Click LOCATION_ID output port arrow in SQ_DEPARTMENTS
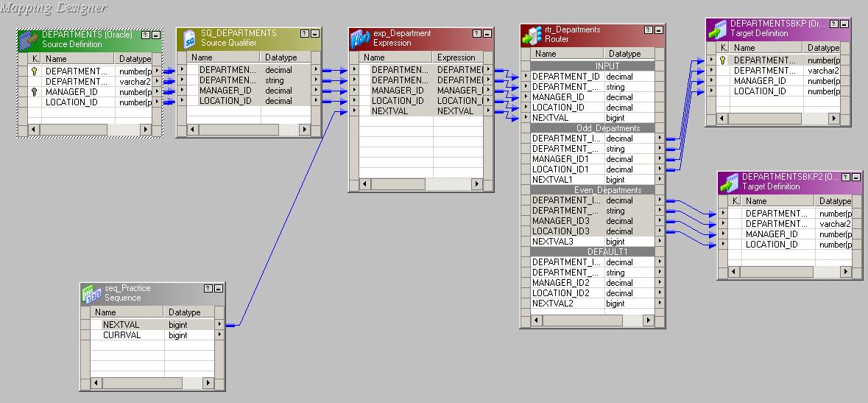The image size is (868, 403). [x=316, y=101]
